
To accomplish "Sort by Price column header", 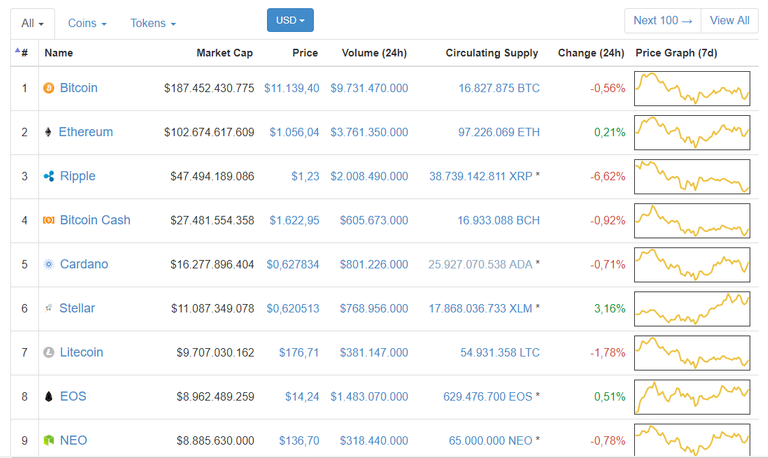I will tap(305, 53).
